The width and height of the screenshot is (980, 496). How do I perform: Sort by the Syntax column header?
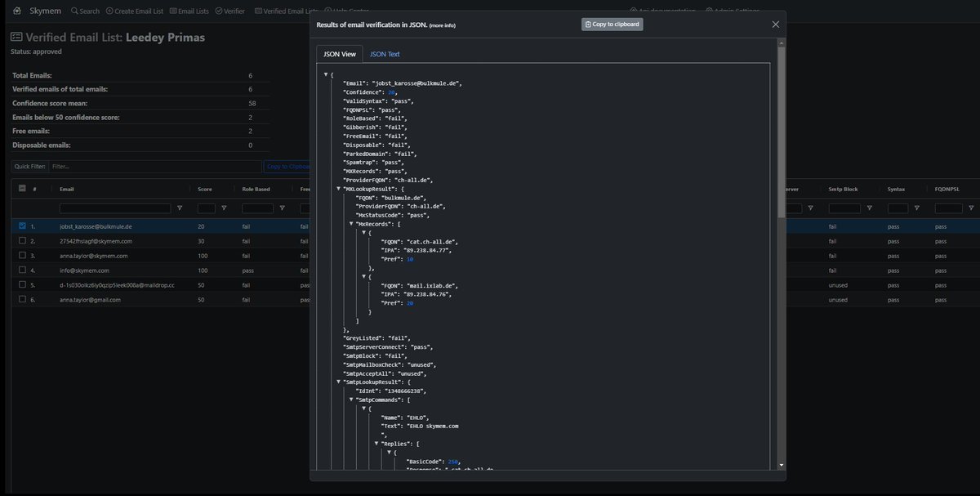(x=896, y=189)
